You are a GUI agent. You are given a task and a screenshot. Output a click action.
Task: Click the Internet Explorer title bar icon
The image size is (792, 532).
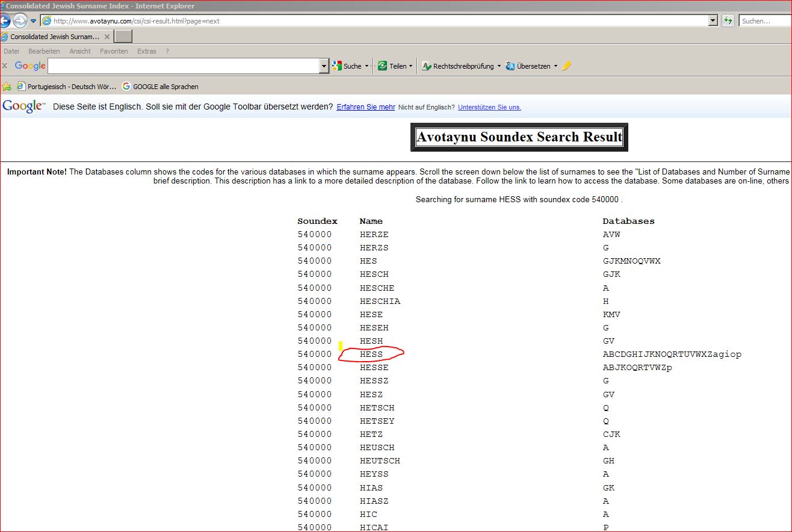[x=2, y=6]
